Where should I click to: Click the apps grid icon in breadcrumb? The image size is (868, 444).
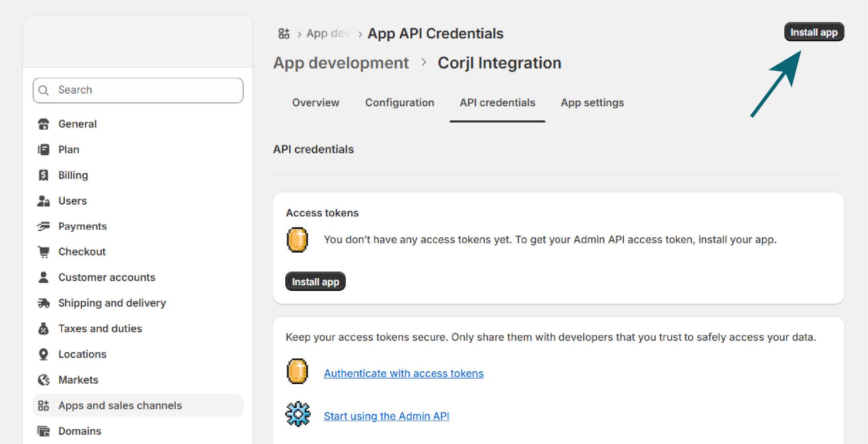[x=284, y=33]
